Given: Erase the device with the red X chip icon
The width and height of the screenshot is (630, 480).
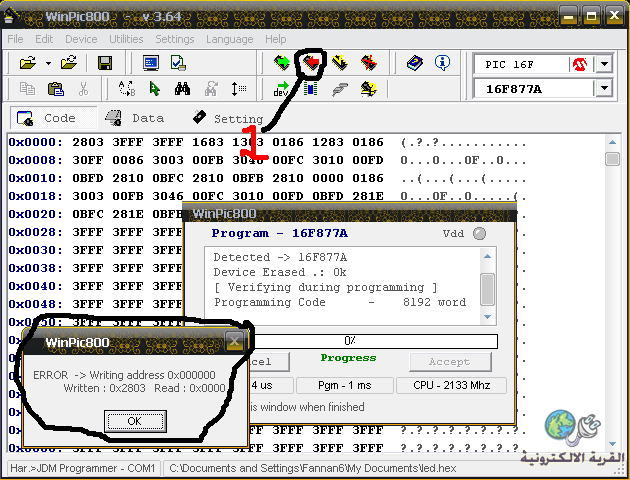Looking at the screenshot, I should [x=369, y=63].
